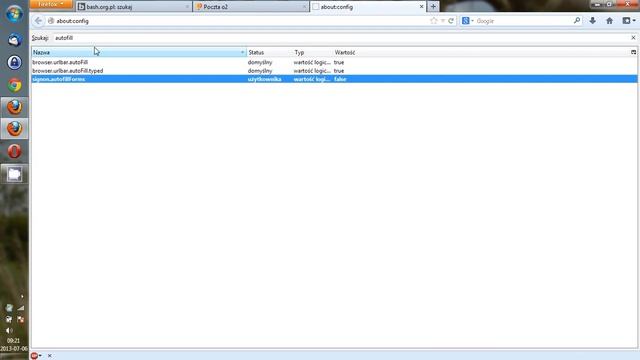The image size is (640, 360).
Task: Click the site identity icon in address bar
Action: pos(51,21)
